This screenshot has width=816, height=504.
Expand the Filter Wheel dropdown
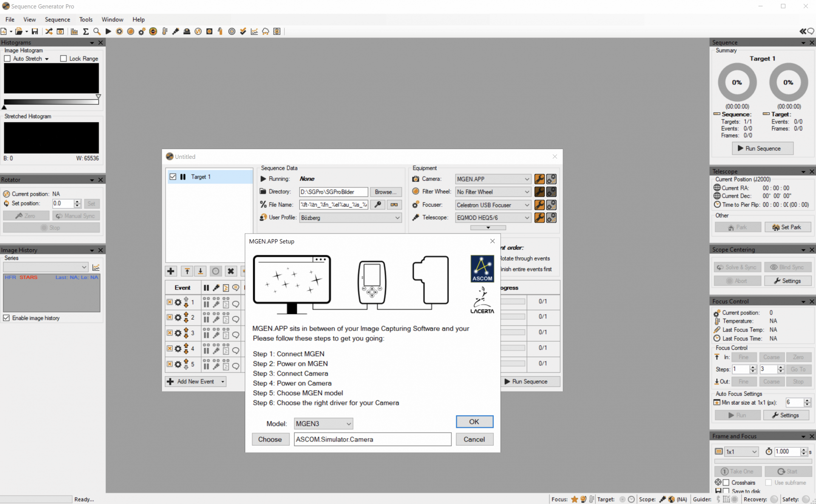(x=493, y=192)
